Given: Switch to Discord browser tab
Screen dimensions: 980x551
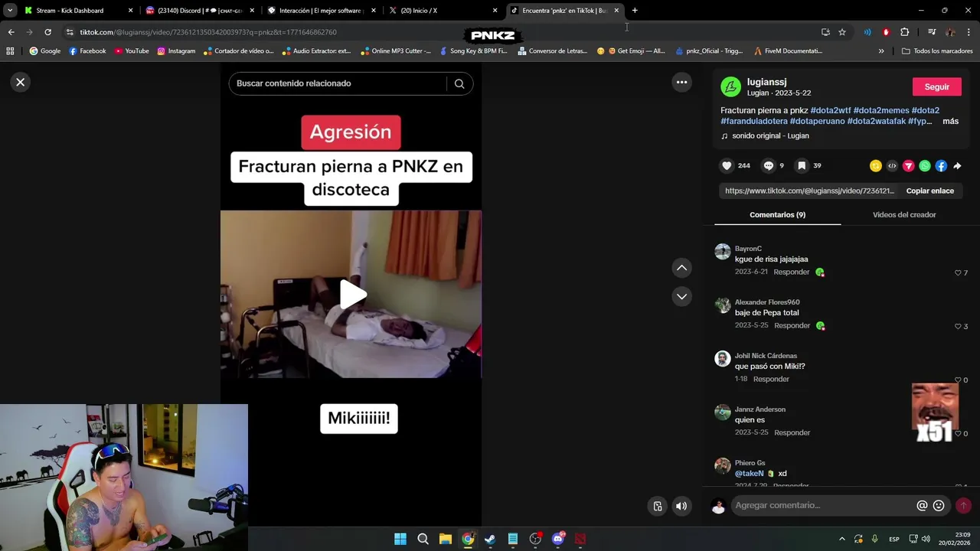Looking at the screenshot, I should tap(201, 11).
